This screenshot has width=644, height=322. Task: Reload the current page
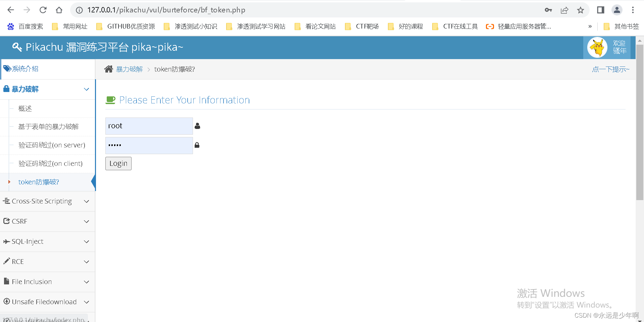43,10
